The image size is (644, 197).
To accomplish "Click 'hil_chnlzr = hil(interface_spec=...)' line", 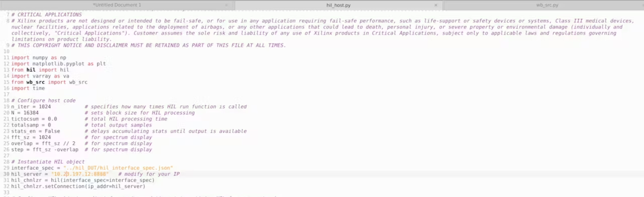I will (83, 180).
